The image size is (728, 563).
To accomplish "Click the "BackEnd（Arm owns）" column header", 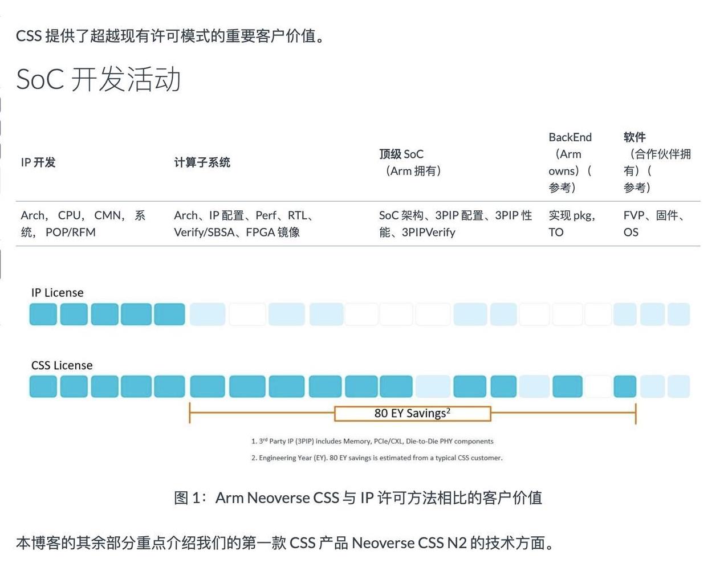I will (571, 162).
